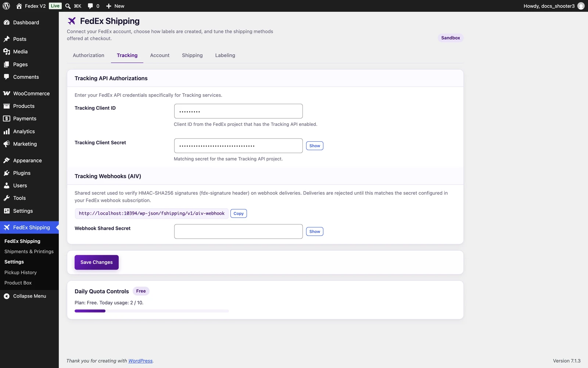Click the Webhook Shared Secret input
This screenshot has width=588, height=368.
point(239,231)
